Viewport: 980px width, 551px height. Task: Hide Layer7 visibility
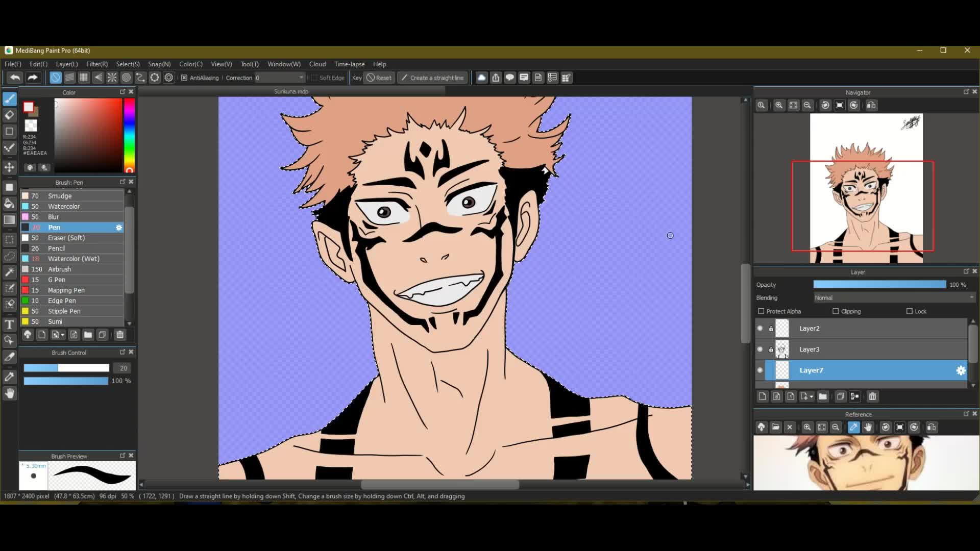pos(760,370)
